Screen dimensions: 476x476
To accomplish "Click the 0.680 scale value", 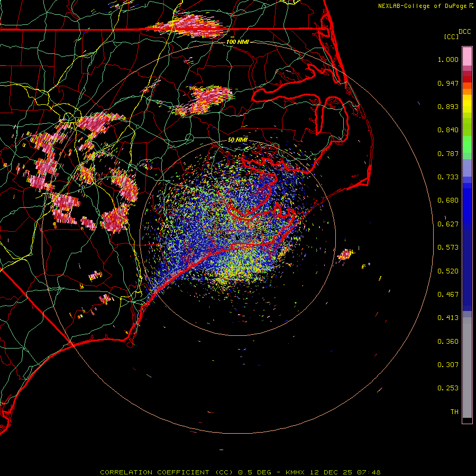I will pos(448,200).
